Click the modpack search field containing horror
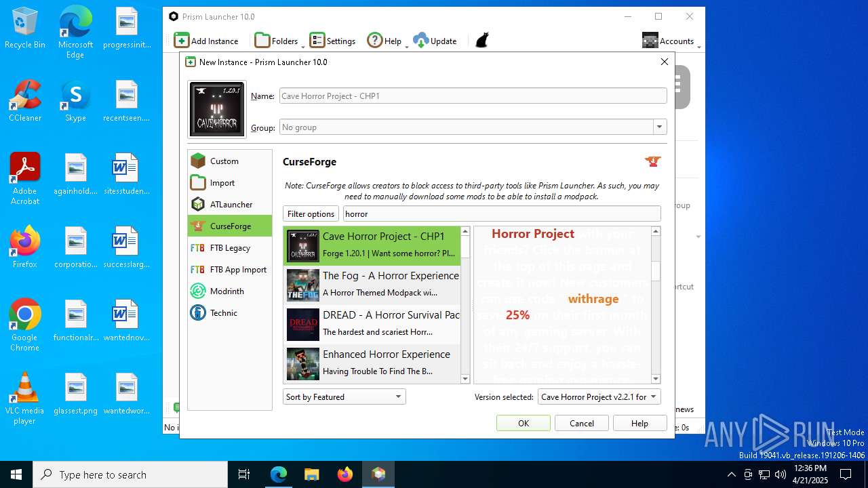 502,213
